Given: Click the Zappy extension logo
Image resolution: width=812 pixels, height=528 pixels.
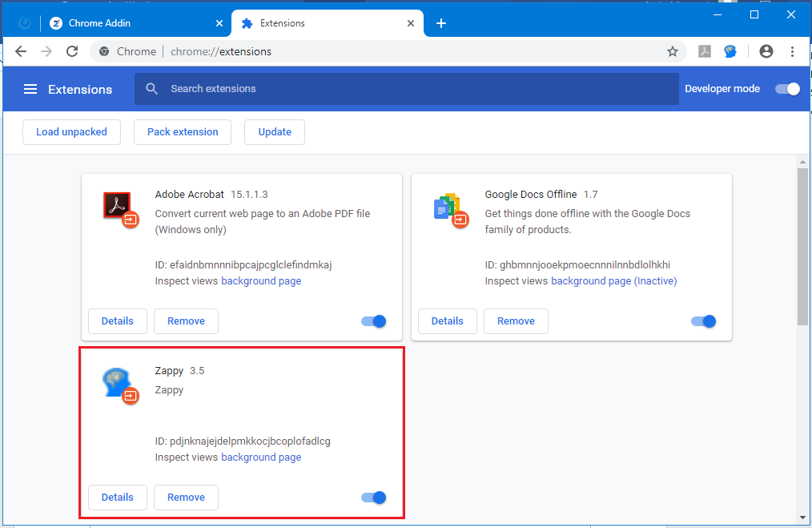Looking at the screenshot, I should tap(120, 385).
